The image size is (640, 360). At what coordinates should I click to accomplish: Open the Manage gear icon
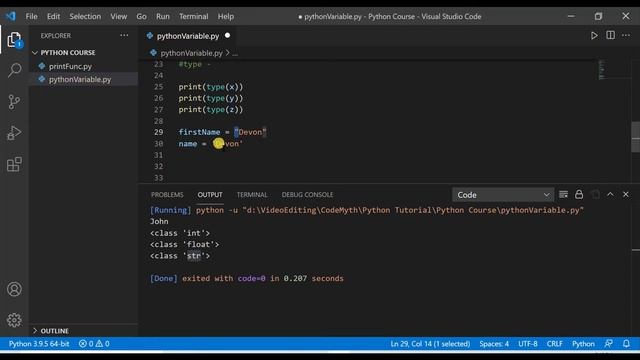click(x=14, y=320)
